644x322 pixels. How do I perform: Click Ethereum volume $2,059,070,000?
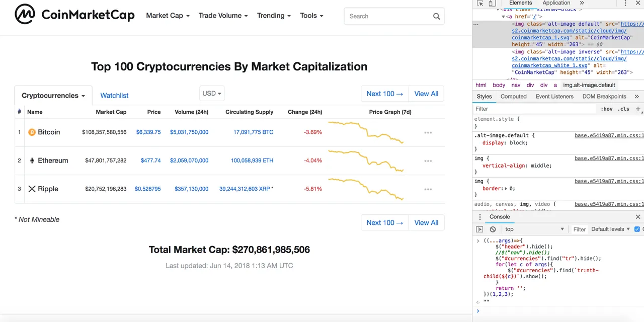189,160
